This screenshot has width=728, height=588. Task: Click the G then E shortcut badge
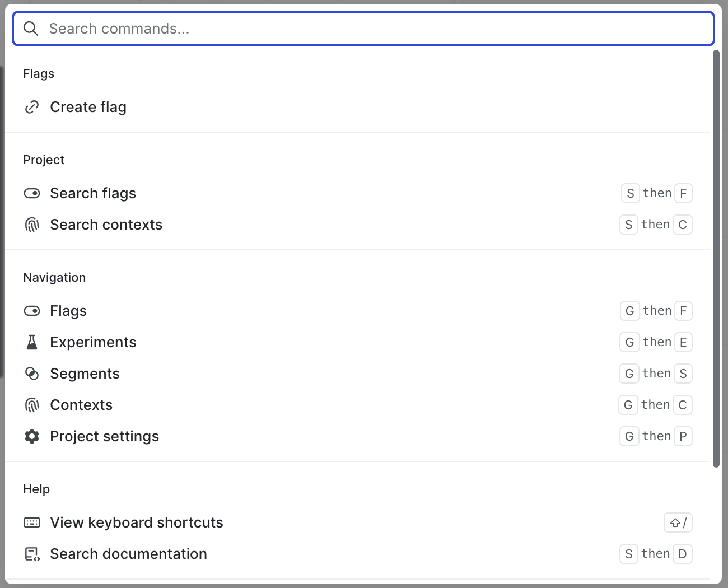[x=656, y=342]
